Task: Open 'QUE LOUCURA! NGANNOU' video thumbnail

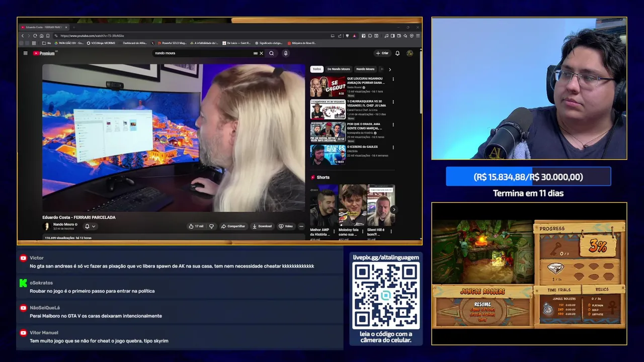Action: tap(328, 86)
